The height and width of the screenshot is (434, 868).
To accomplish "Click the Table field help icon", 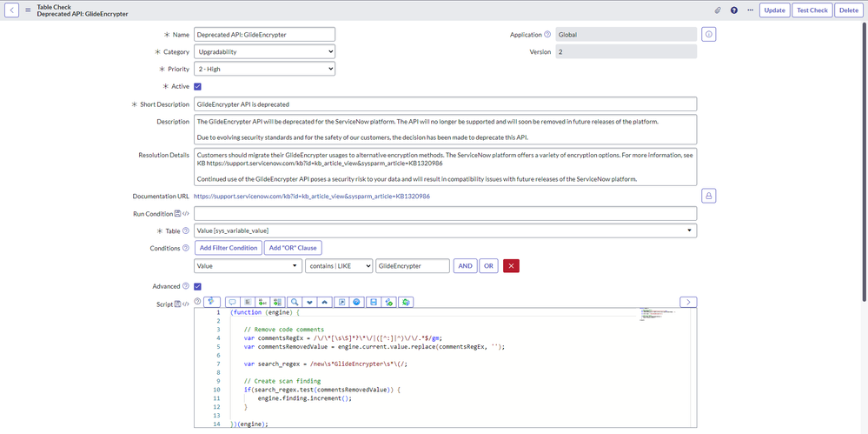I will [185, 230].
